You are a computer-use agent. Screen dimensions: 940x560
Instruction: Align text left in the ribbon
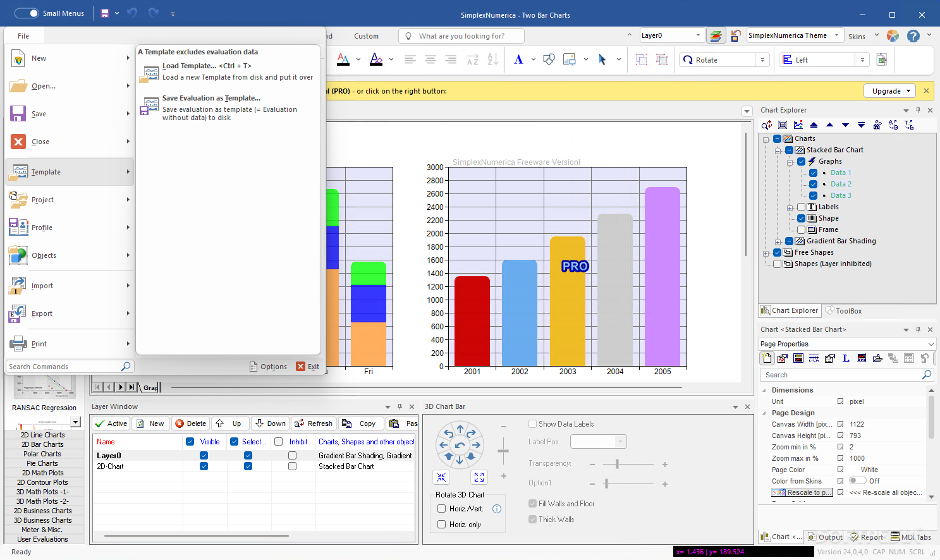[410, 59]
